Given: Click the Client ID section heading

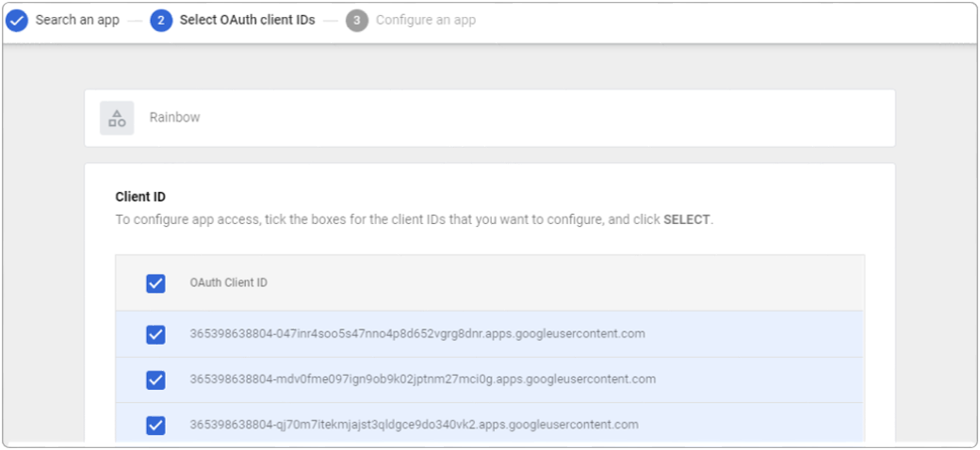Looking at the screenshot, I should coord(140,197).
